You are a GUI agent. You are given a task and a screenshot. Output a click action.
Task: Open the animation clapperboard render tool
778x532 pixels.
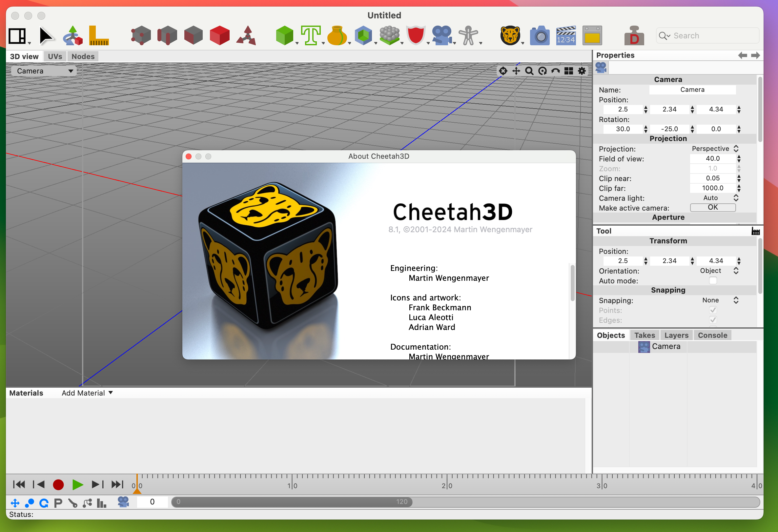(x=565, y=35)
